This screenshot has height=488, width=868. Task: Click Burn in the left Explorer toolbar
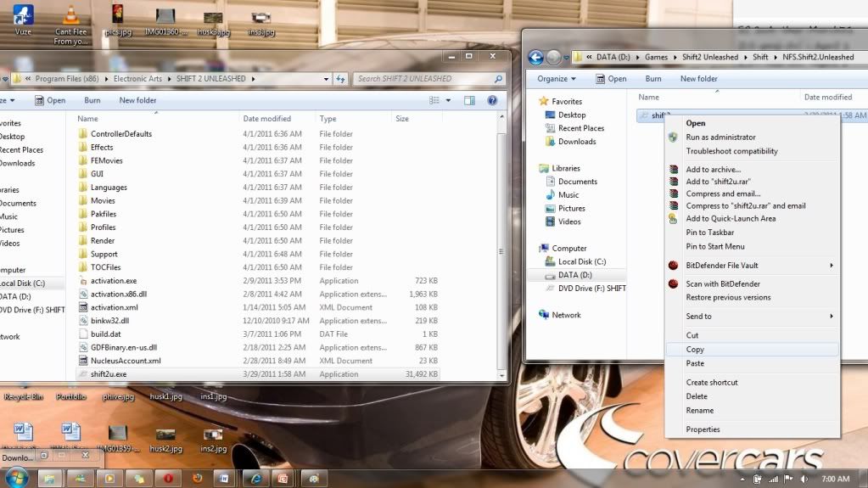92,100
